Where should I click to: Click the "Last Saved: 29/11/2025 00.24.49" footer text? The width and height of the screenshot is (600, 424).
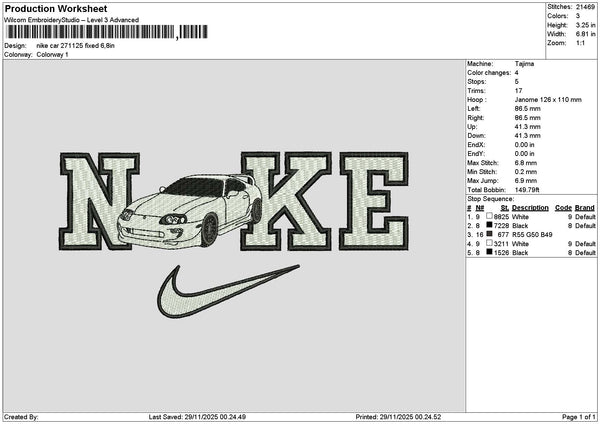(197, 417)
